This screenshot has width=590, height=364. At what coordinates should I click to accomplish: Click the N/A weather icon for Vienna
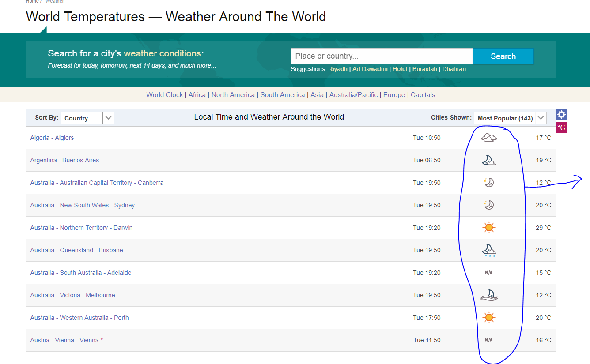(x=488, y=340)
